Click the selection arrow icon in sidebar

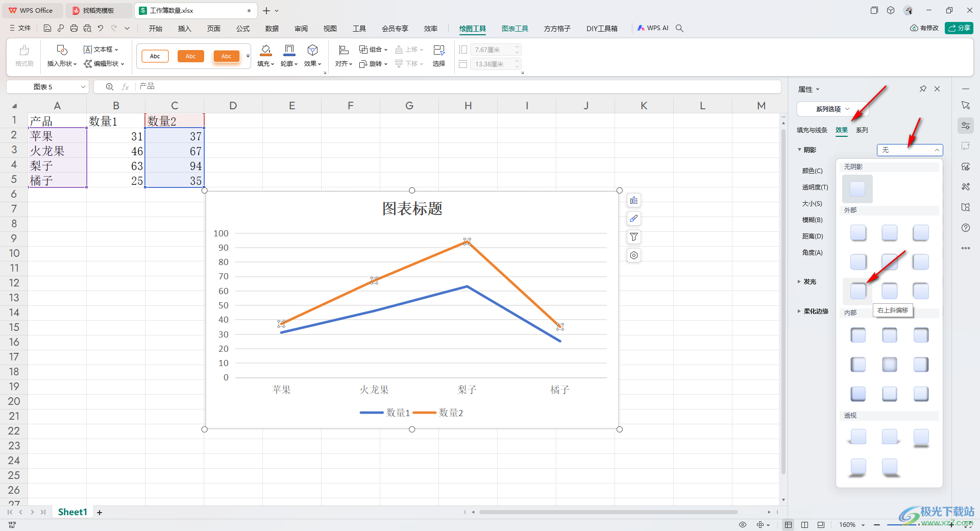click(966, 105)
